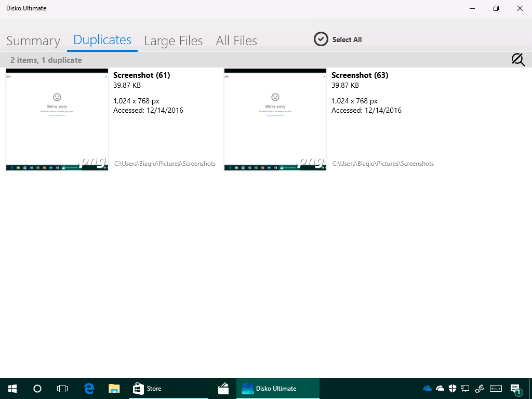532x399 pixels.
Task: Click the "Screenshot (63)" file name
Action: coord(360,75)
